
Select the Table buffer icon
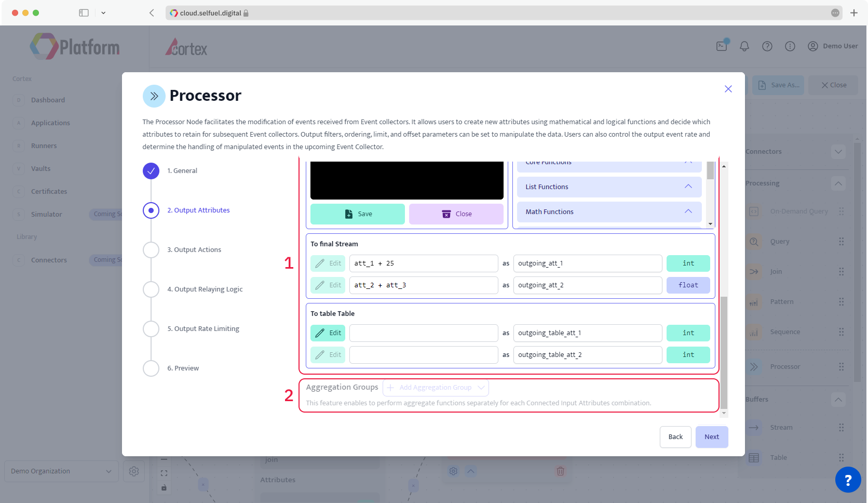[x=754, y=458]
